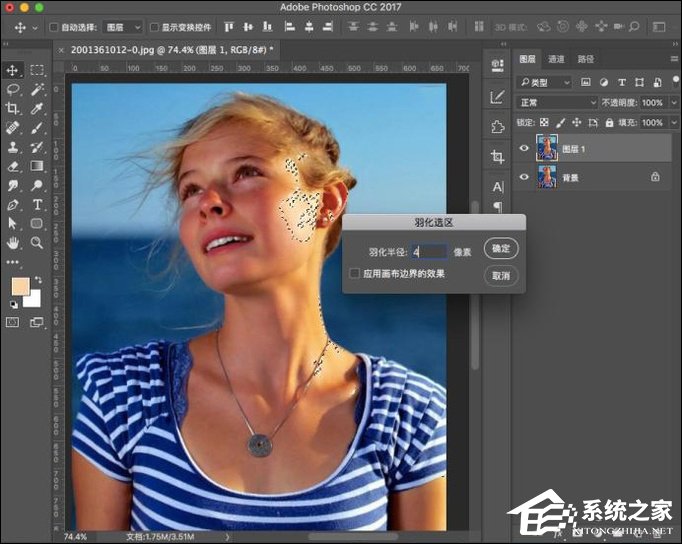This screenshot has height=544, width=682.
Task: Select the Clone Stamp tool
Action: [12, 147]
